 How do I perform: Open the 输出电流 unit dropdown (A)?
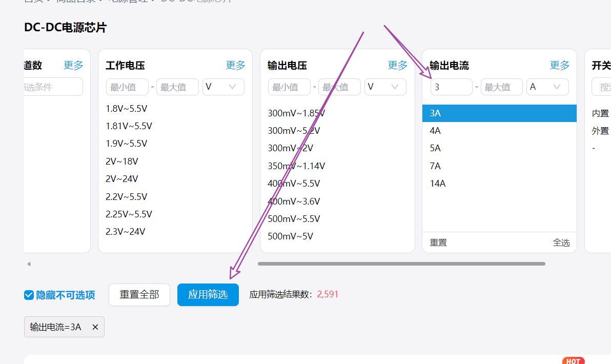click(x=547, y=87)
